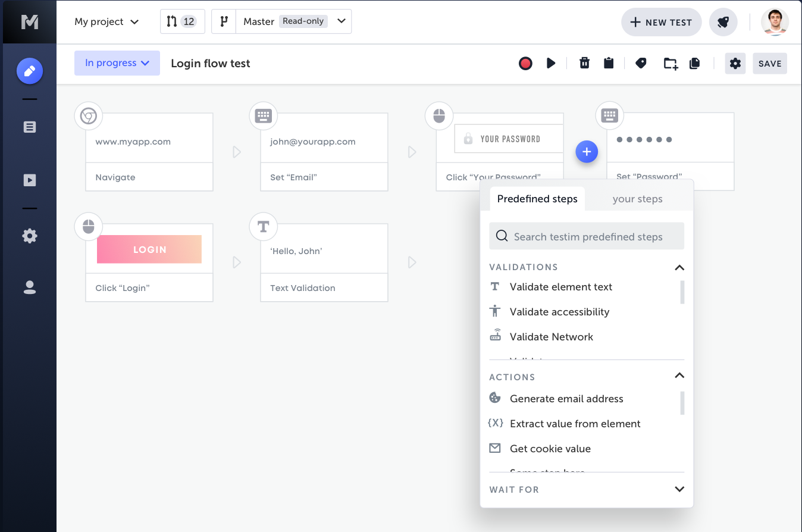Choose Validate Network
The image size is (802, 532).
[552, 337]
